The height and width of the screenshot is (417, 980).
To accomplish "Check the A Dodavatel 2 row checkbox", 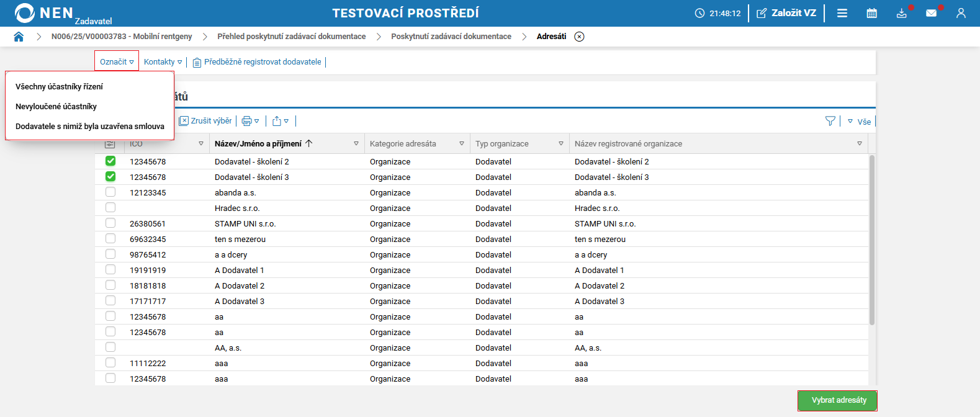I will (110, 285).
